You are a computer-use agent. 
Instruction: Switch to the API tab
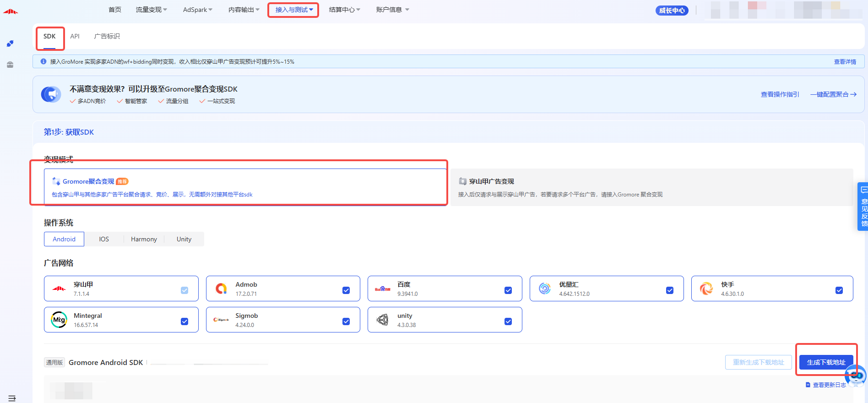pos(75,36)
